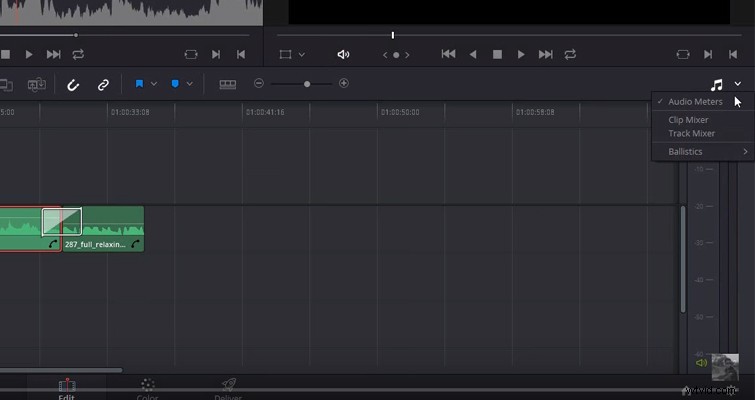Click ruler at timecode 01:00:58:08
Image resolution: width=755 pixels, height=400 pixels.
(535, 112)
